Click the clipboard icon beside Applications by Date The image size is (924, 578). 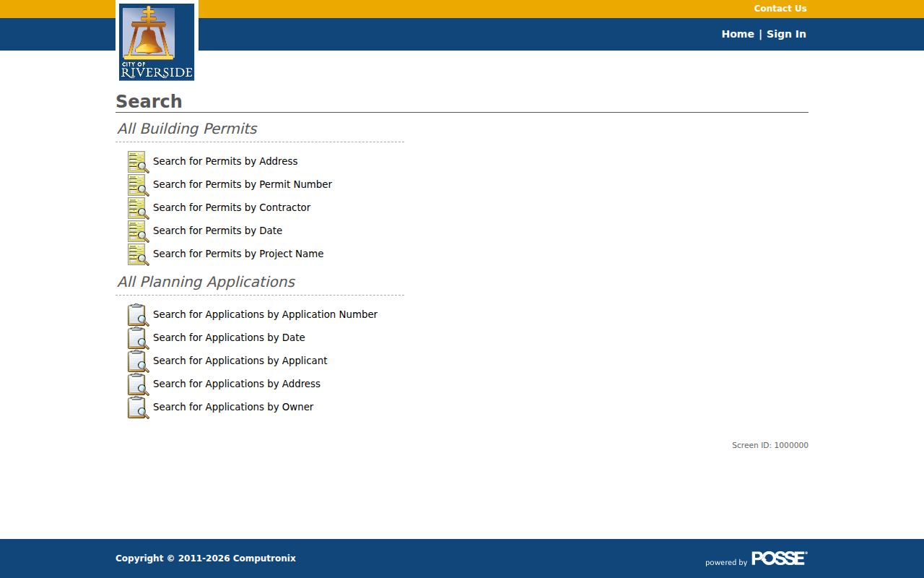tap(139, 338)
